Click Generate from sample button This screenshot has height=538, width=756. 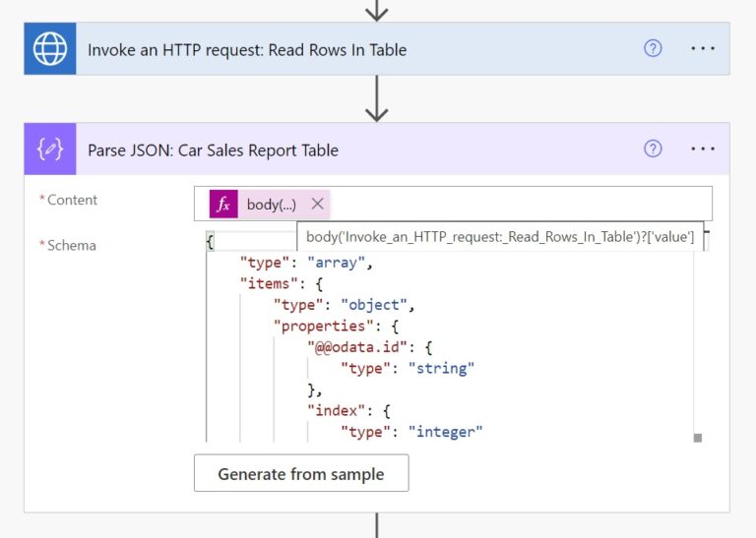[x=300, y=474]
